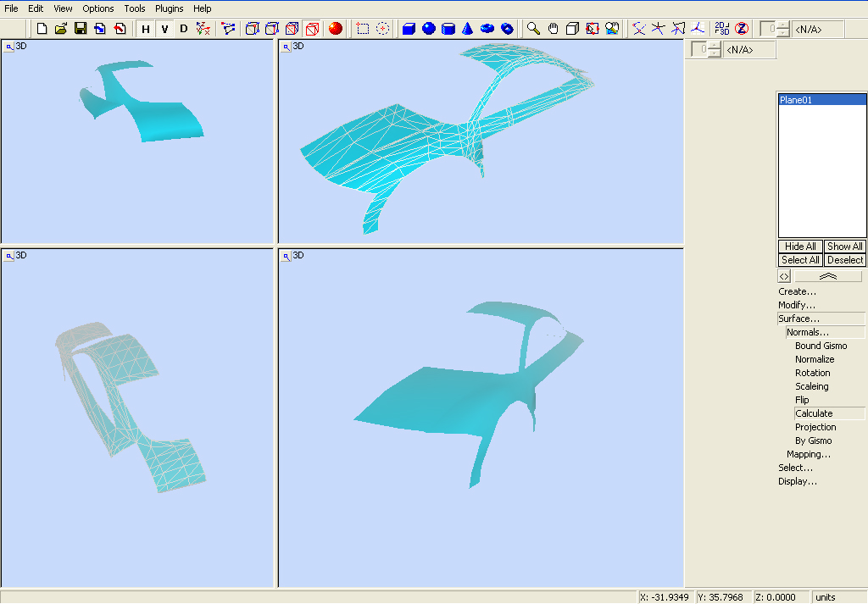Open the Tools menu
Viewport: 868px width, 604px height.
tap(135, 8)
